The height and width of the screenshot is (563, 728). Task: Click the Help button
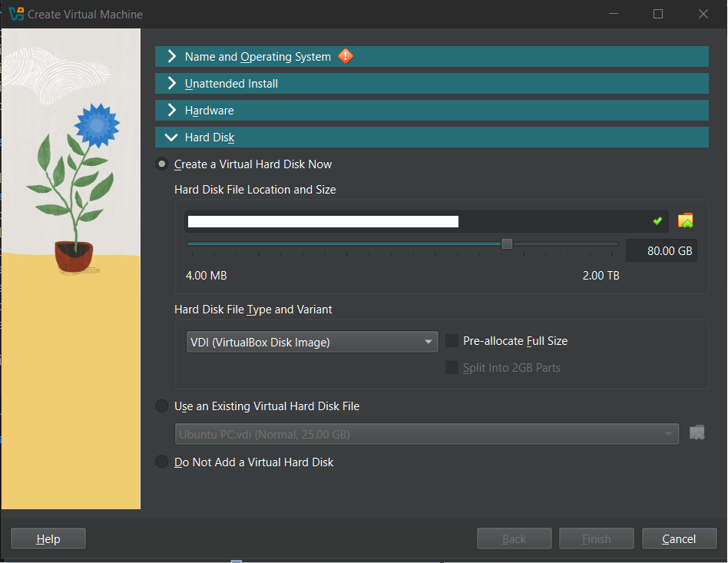click(48, 539)
